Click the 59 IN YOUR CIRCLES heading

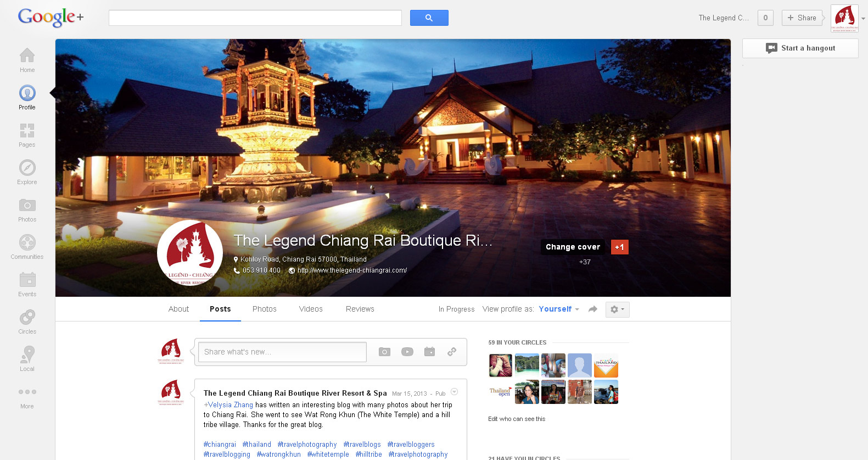pyautogui.click(x=517, y=342)
